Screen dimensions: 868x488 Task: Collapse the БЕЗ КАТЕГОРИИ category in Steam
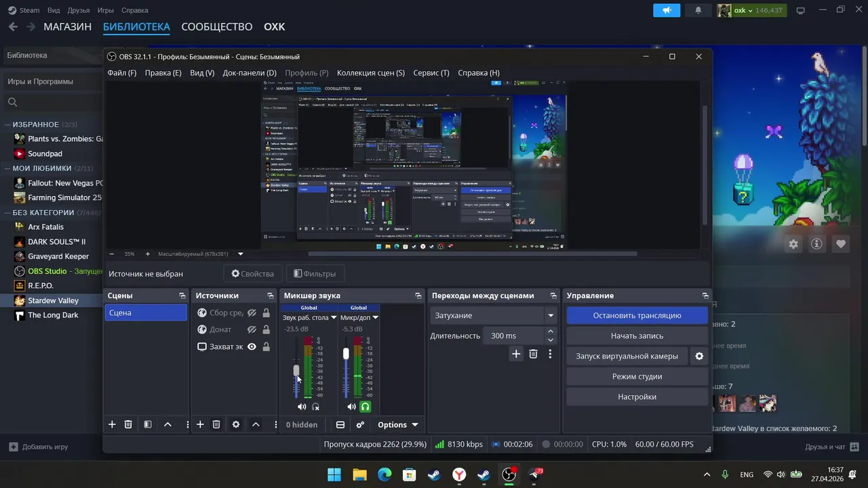click(7, 212)
